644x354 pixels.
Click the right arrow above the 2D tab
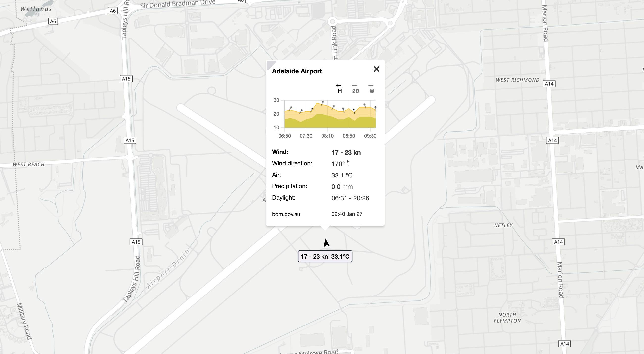(x=355, y=85)
